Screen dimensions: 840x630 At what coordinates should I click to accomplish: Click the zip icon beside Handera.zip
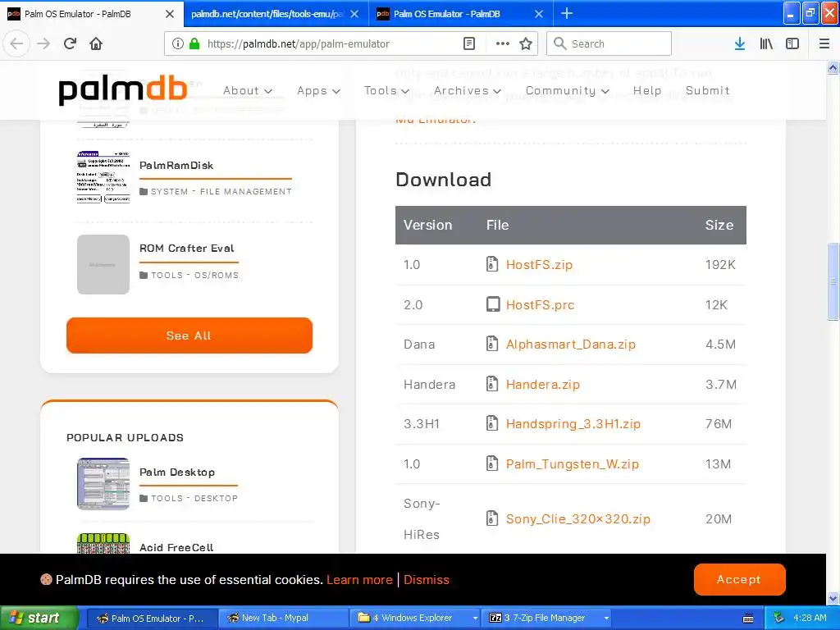point(492,384)
